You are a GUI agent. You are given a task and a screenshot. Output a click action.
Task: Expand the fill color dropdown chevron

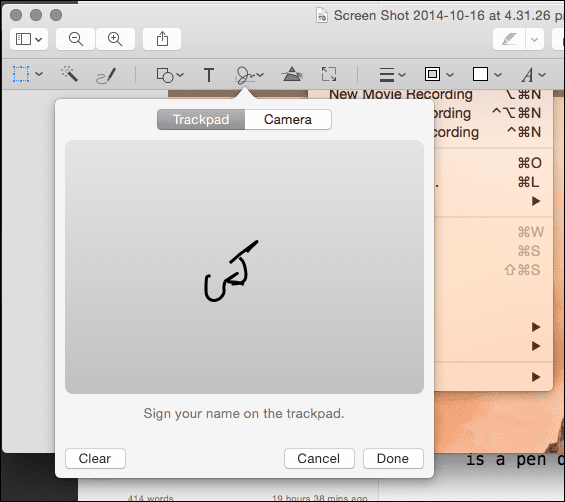(x=498, y=75)
